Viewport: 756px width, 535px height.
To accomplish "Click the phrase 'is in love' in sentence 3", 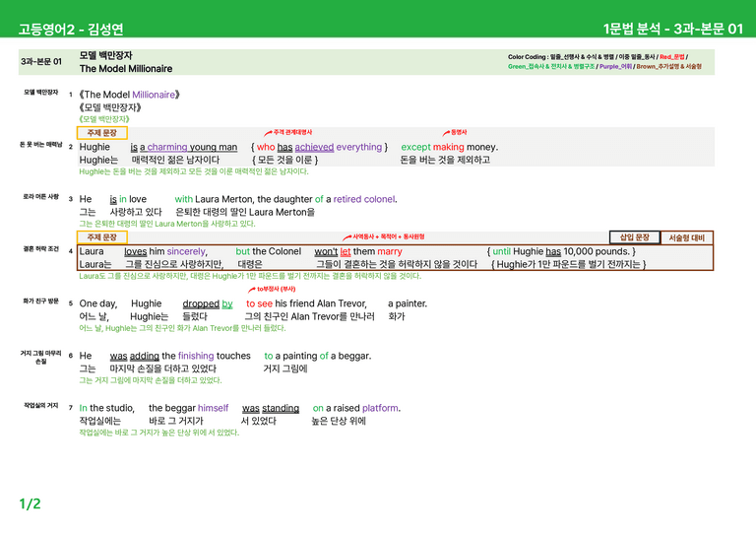I will (x=128, y=199).
